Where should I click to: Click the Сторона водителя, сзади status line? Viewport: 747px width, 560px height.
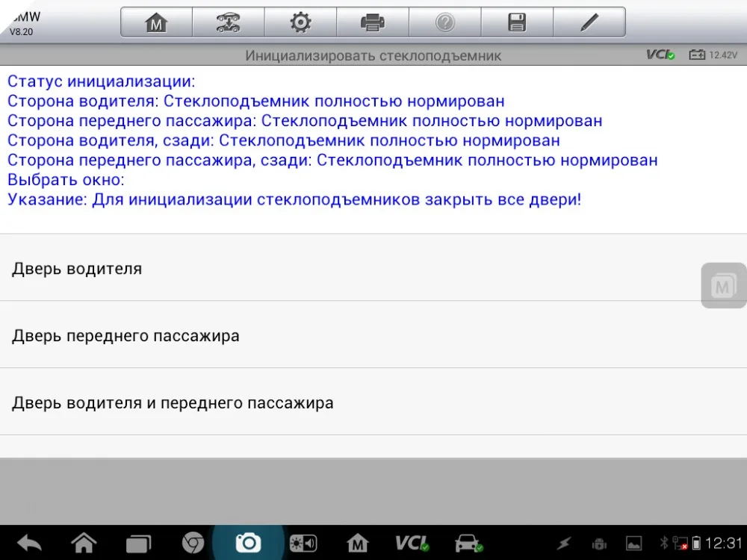283,140
